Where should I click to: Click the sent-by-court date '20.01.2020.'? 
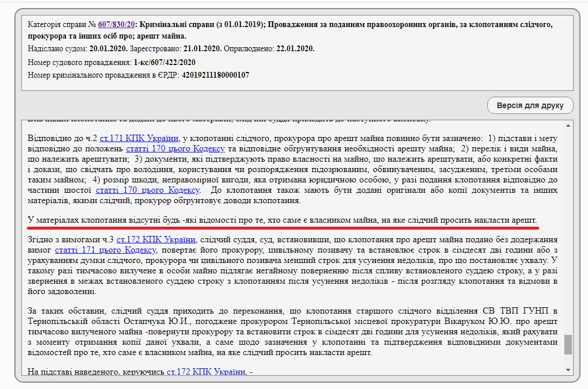(108, 49)
